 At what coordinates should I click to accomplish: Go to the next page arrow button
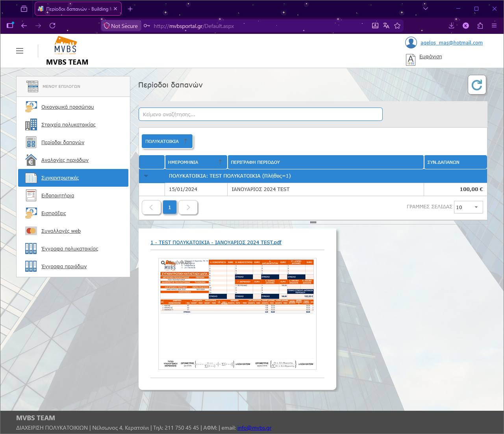tap(188, 208)
